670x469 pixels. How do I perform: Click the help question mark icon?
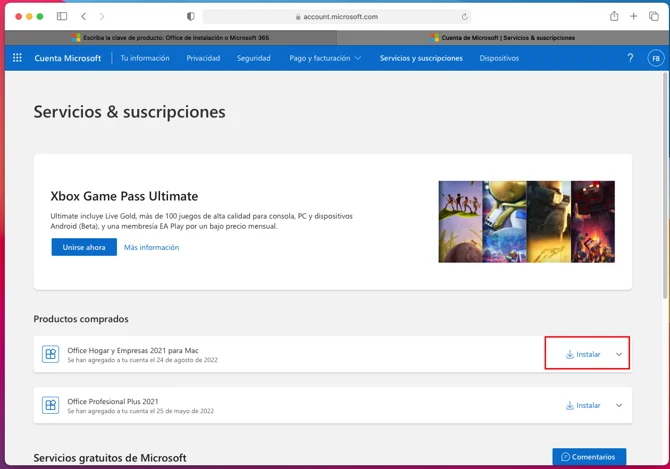click(630, 58)
